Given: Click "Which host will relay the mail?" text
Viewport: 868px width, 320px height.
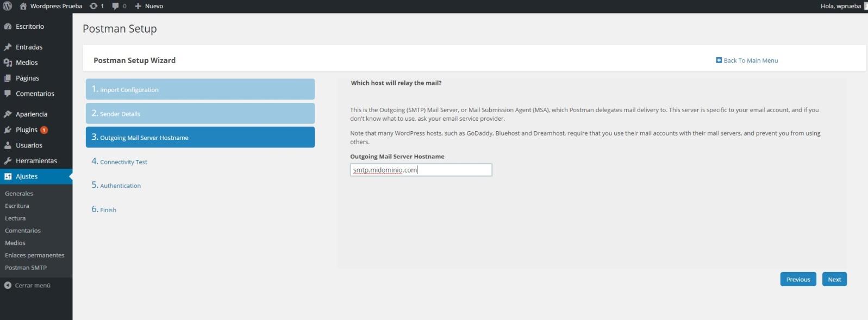Looking at the screenshot, I should pos(396,83).
